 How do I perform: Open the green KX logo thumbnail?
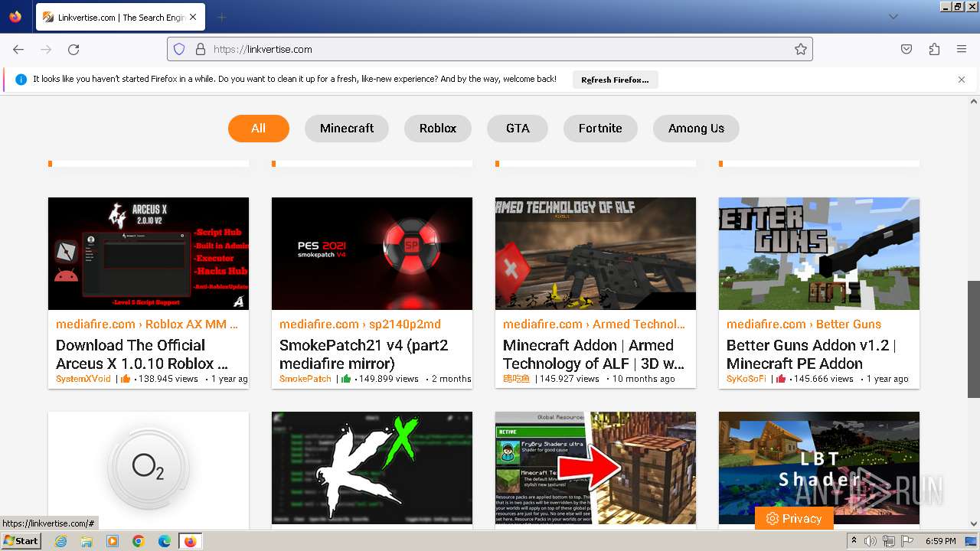pos(372,468)
